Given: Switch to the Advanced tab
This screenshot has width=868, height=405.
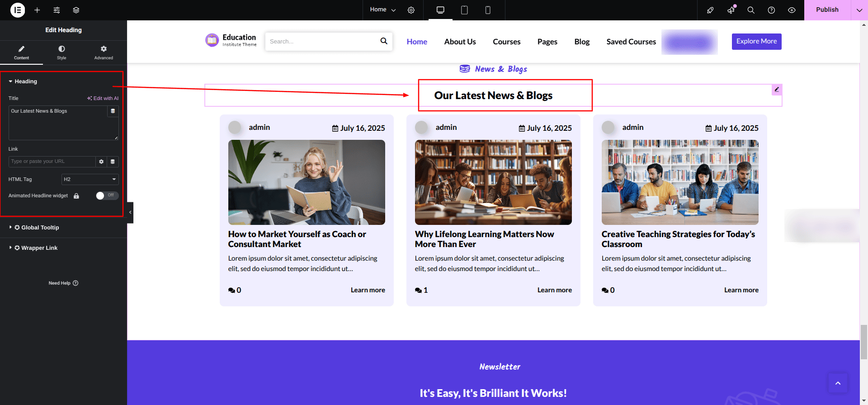Looking at the screenshot, I should point(104,52).
